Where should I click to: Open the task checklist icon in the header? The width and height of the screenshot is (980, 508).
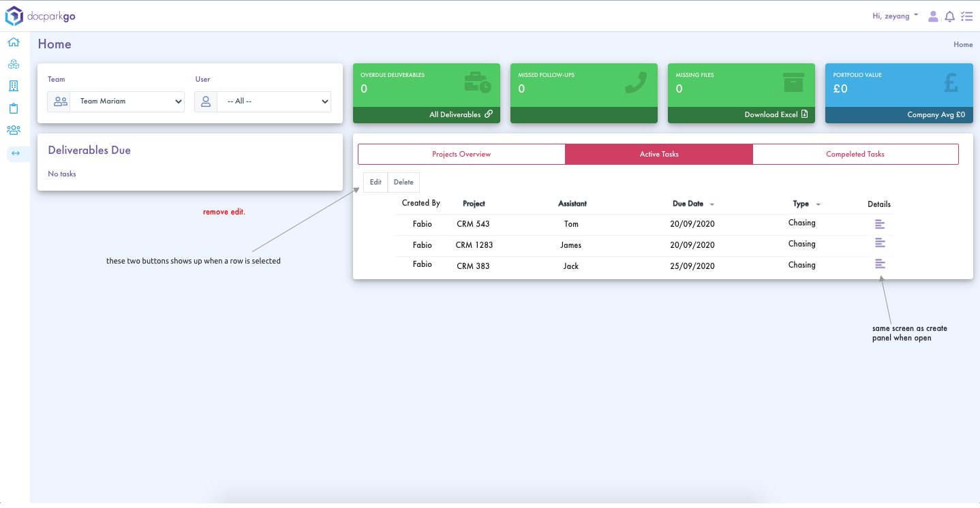point(966,16)
